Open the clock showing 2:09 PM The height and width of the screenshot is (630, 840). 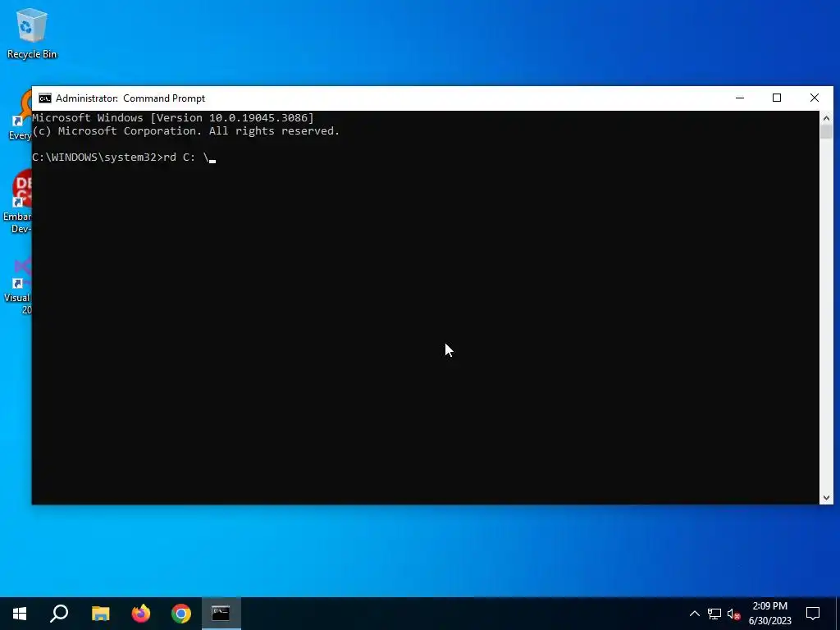pyautogui.click(x=769, y=614)
